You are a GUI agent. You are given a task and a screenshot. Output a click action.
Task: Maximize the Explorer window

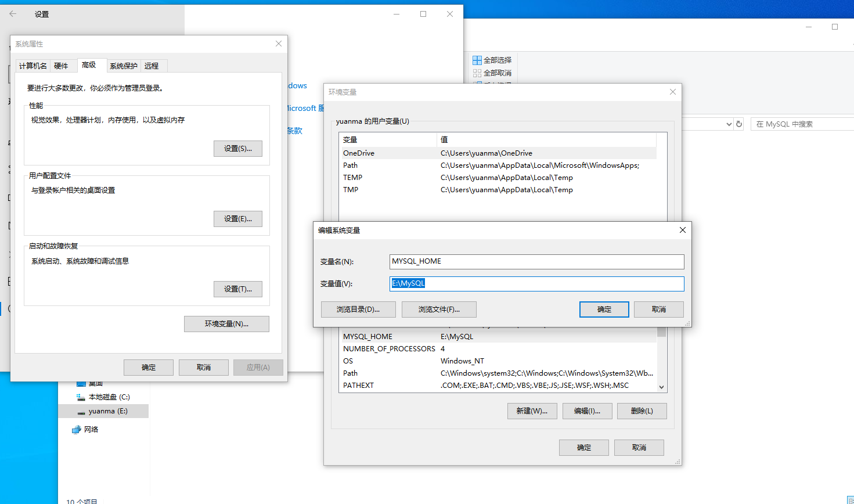click(x=835, y=27)
